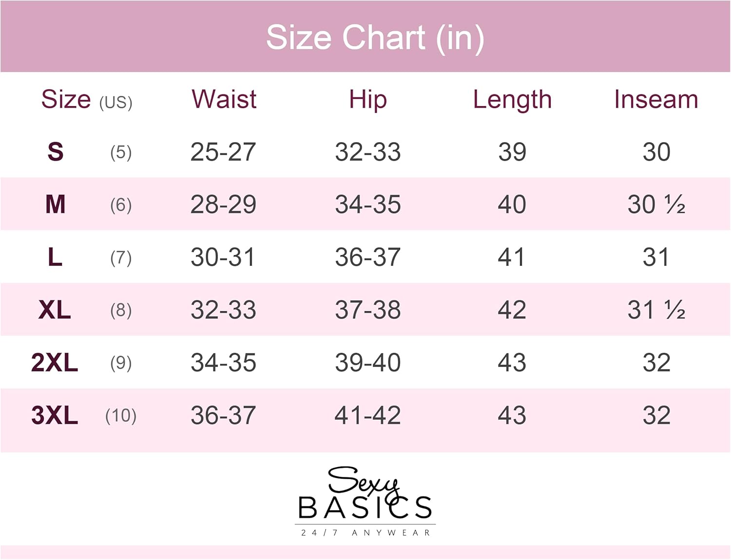731x560 pixels.
Task: Click the 25-27 waist value for size S
Action: pyautogui.click(x=223, y=152)
